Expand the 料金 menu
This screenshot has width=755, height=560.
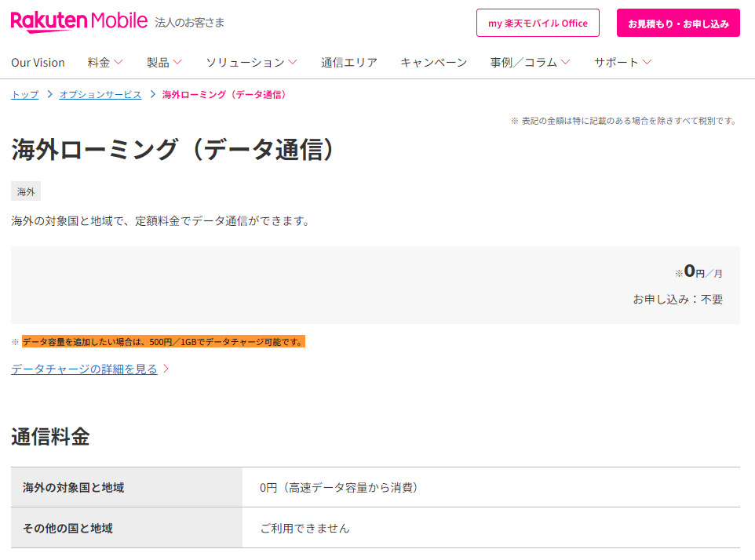(105, 63)
